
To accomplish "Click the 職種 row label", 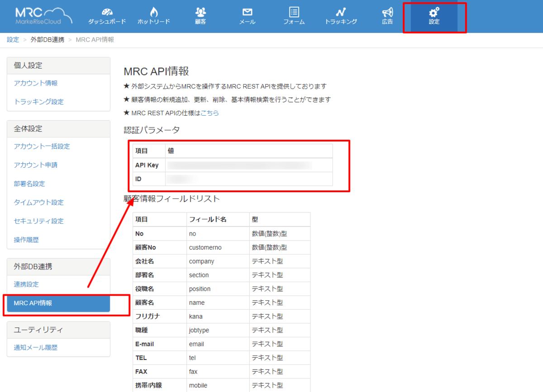I will coord(142,331).
